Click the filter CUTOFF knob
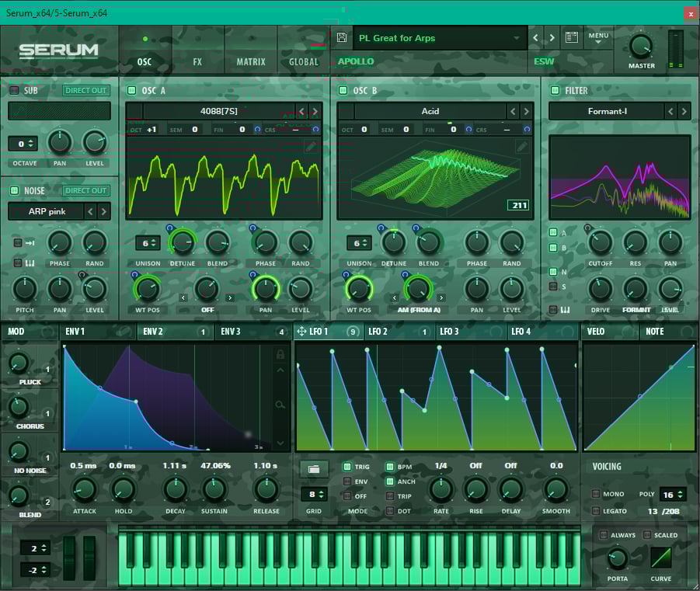 pos(600,242)
